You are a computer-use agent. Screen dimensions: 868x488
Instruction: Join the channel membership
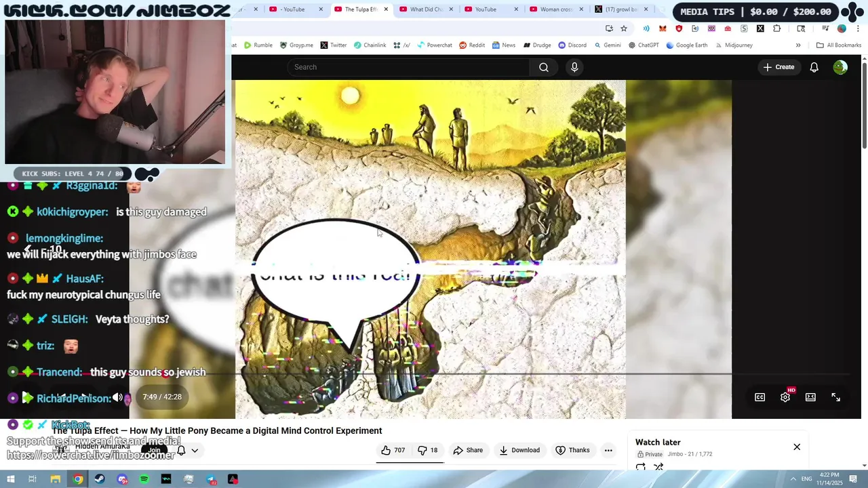[155, 450]
